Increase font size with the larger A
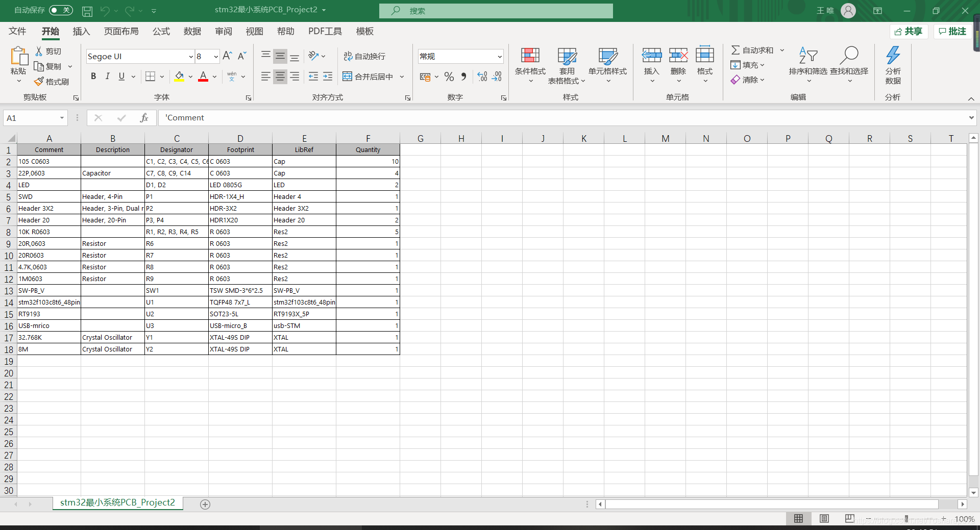This screenshot has width=980, height=530. pos(227,56)
